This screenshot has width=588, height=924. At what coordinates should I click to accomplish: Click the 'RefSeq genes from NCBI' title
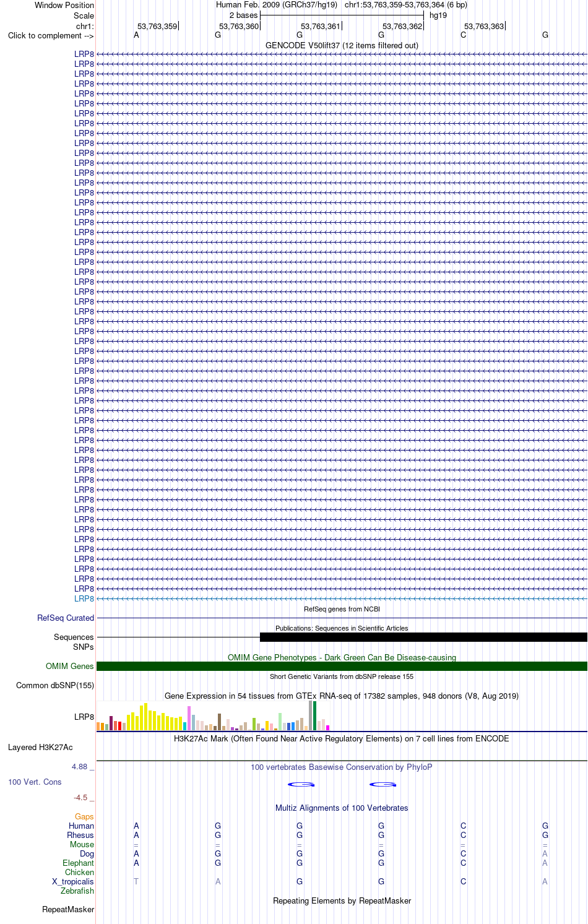(342, 609)
